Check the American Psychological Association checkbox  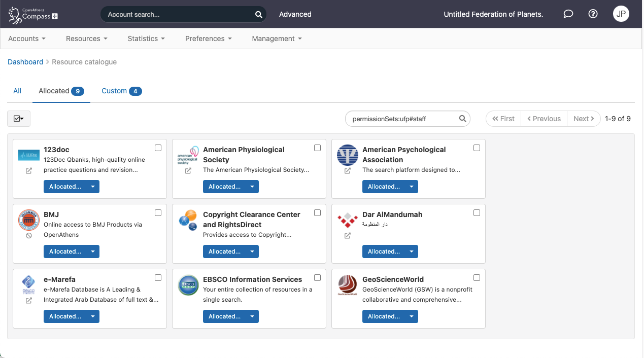(477, 148)
